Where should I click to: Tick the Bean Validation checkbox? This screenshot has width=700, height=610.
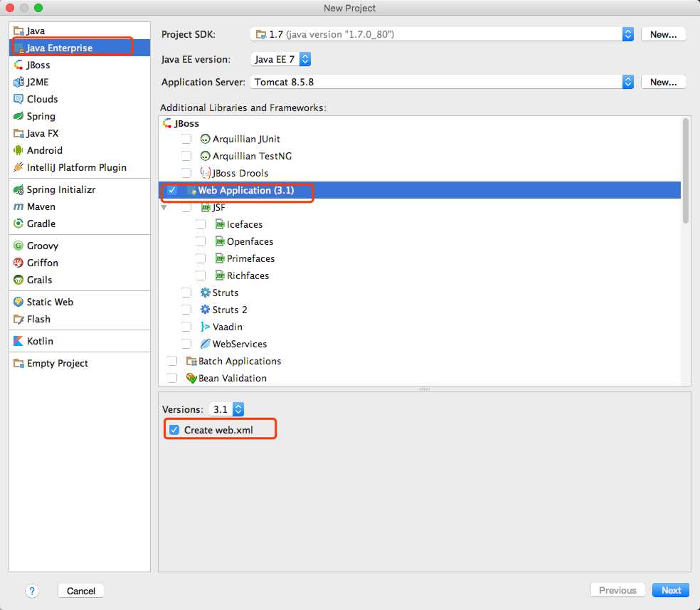tap(172, 378)
